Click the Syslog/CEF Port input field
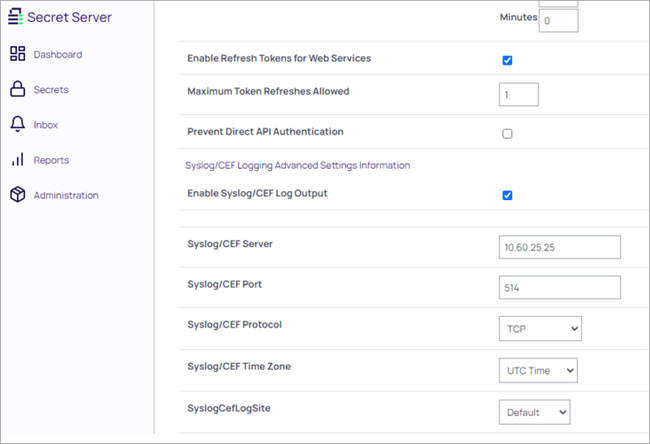Screen dimensions: 650x444 pos(559,288)
